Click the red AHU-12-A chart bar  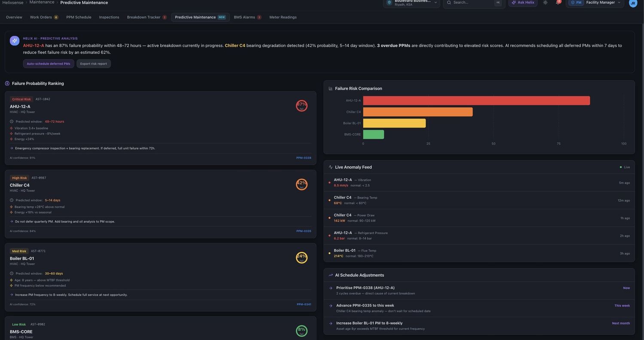click(x=477, y=101)
